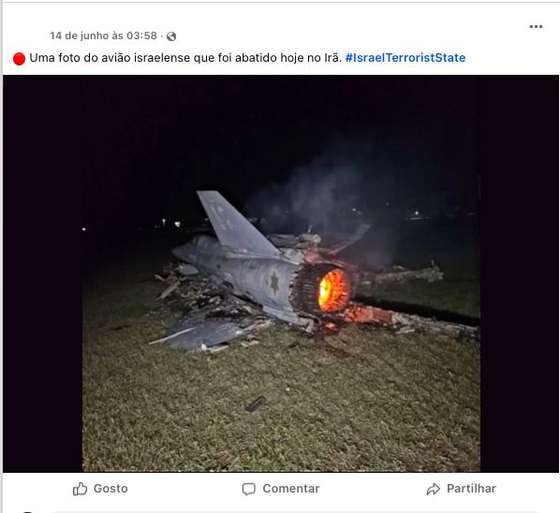The width and height of the screenshot is (560, 513).
Task: Open the three-dot post options menu
Action: tap(536, 27)
